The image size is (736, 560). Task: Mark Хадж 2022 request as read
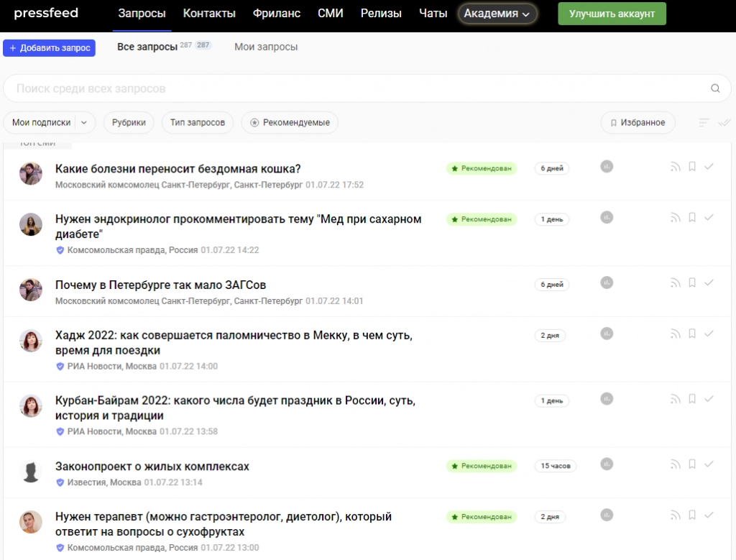(709, 334)
